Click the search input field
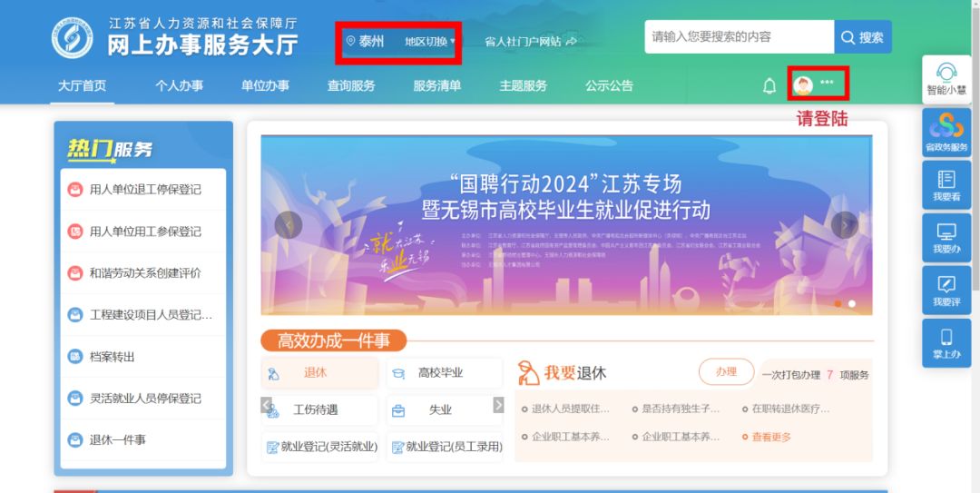 point(739,37)
